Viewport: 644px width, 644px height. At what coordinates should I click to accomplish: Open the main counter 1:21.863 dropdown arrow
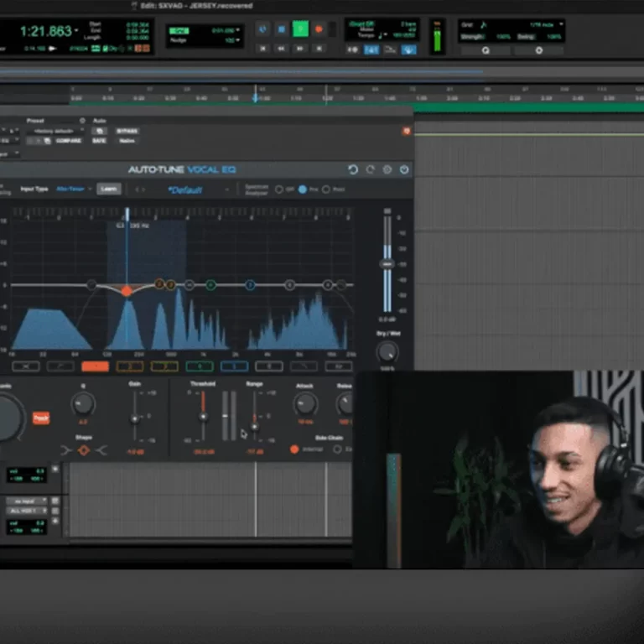pos(76,30)
